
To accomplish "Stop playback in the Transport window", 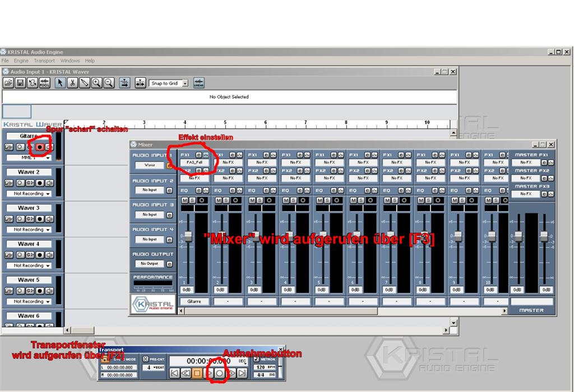I will click(197, 374).
